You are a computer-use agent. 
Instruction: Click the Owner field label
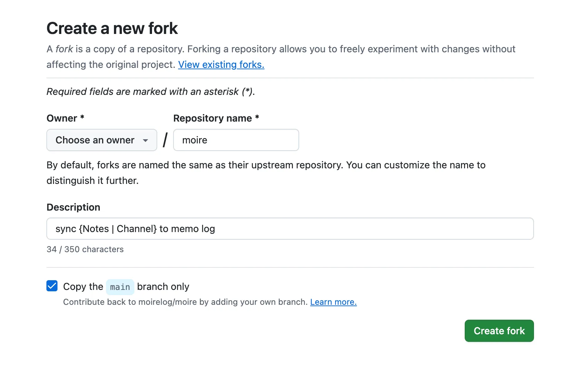pos(62,118)
